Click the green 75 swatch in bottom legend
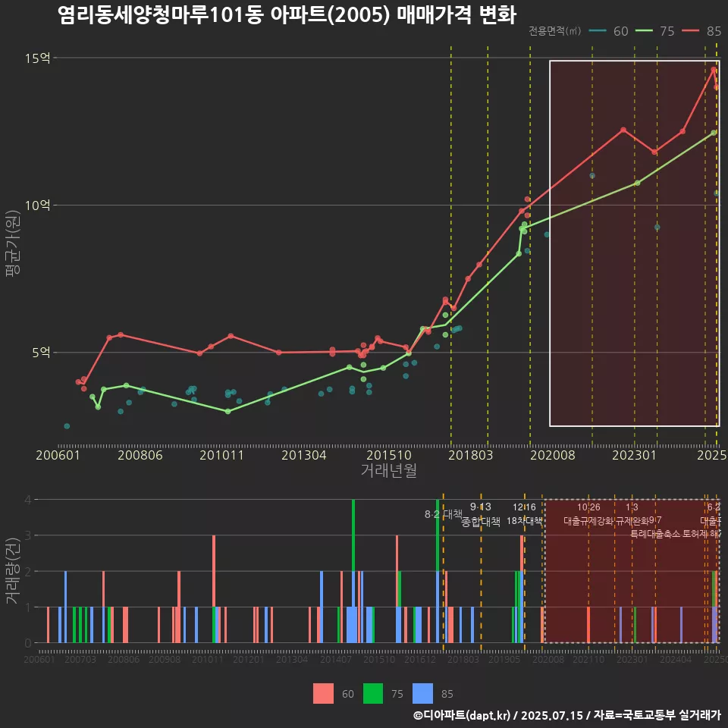This screenshot has width=728, height=728. point(373,693)
